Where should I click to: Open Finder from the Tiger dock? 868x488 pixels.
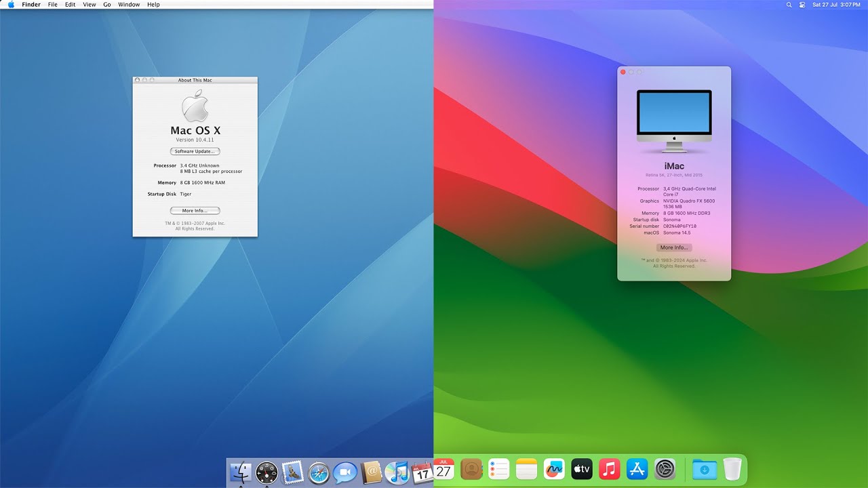pos(241,472)
